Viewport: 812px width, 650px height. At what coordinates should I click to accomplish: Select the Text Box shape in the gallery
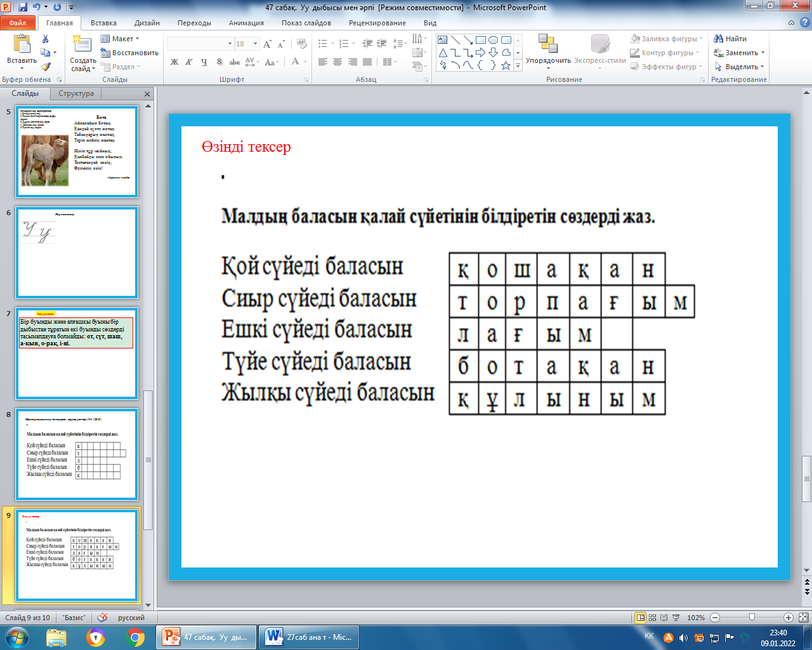tap(443, 40)
